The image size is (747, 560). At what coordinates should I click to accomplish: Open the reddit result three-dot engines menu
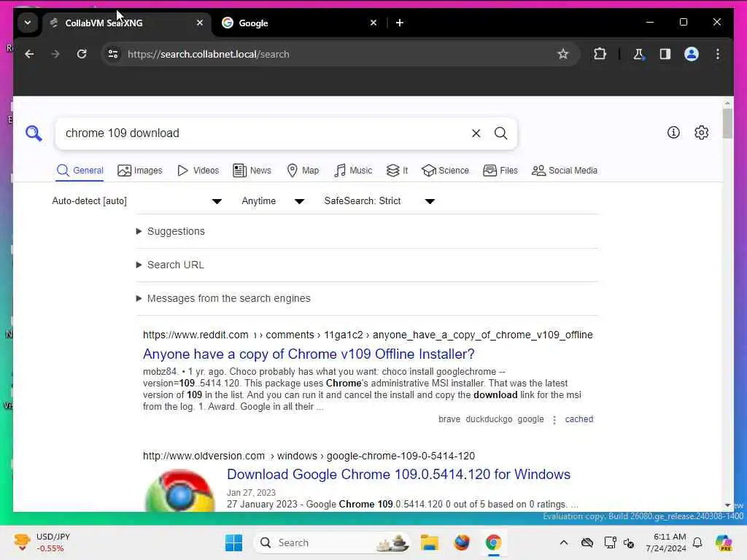click(554, 419)
